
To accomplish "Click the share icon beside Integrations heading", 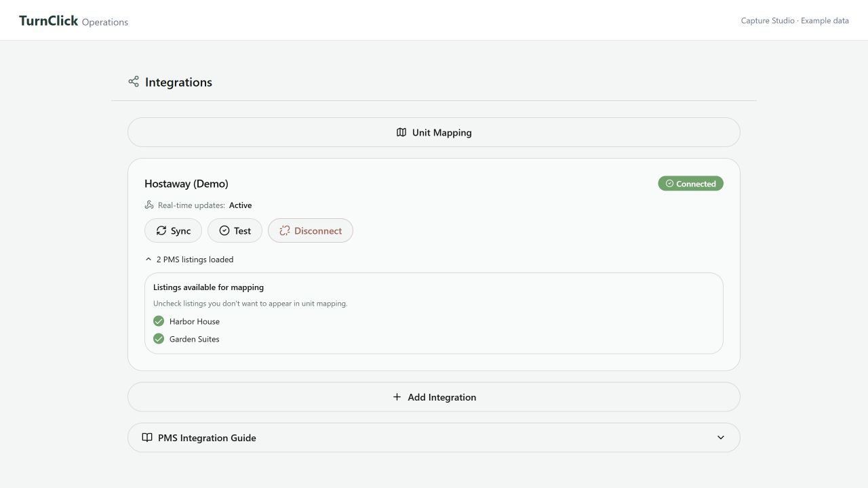I will pos(134,82).
